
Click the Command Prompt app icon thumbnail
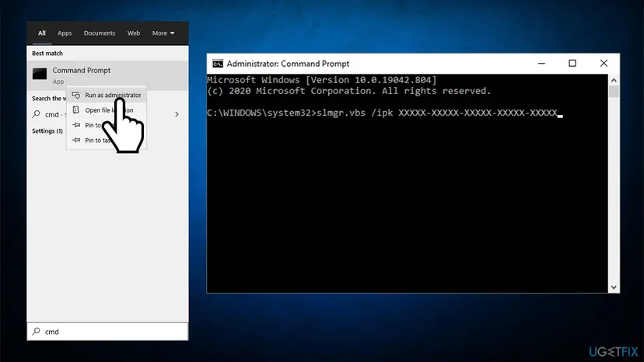point(40,74)
